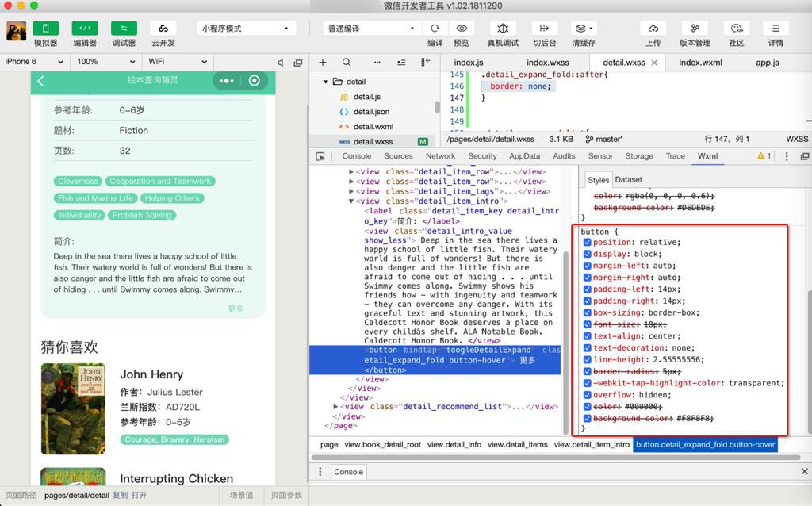Open the WiFi network dropdown
The width and height of the screenshot is (812, 506).
(178, 62)
